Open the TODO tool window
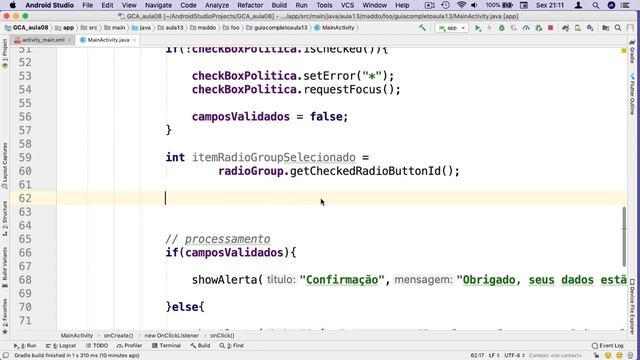Screen dimensions: 640x360 97,346
